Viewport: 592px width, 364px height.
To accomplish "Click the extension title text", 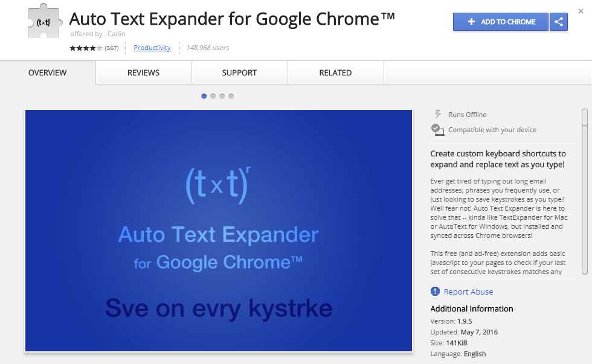I will [x=232, y=19].
